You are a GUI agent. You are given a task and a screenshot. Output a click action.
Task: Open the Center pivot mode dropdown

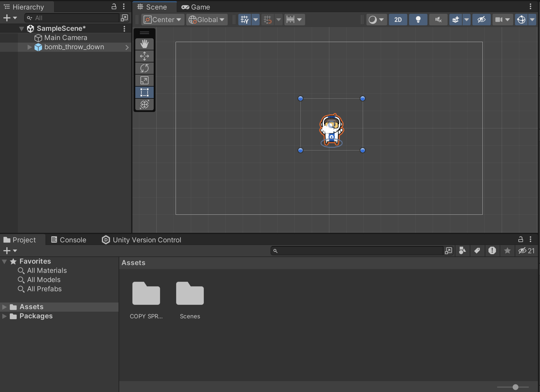[x=163, y=19]
